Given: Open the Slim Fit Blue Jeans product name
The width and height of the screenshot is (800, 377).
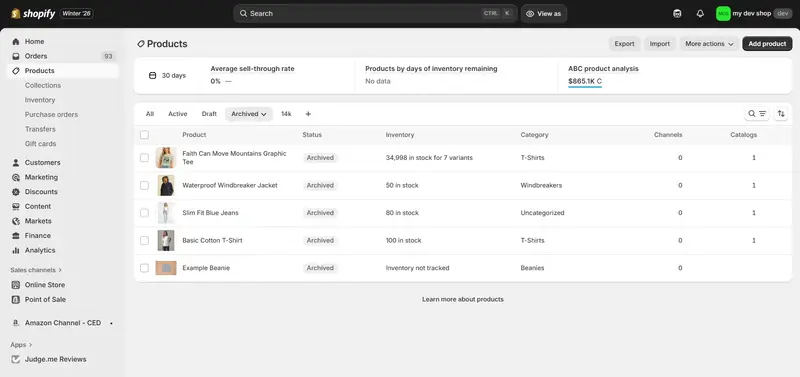Looking at the screenshot, I should [x=210, y=213].
